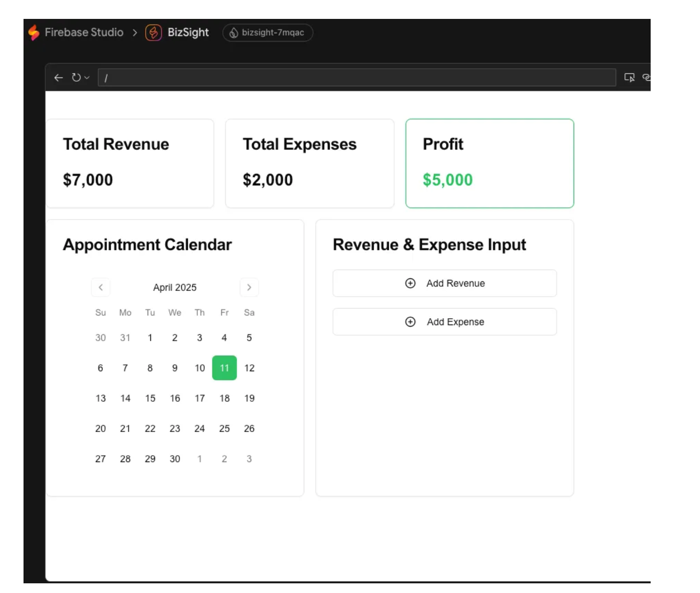Select April 15 in the calendar

point(150,398)
